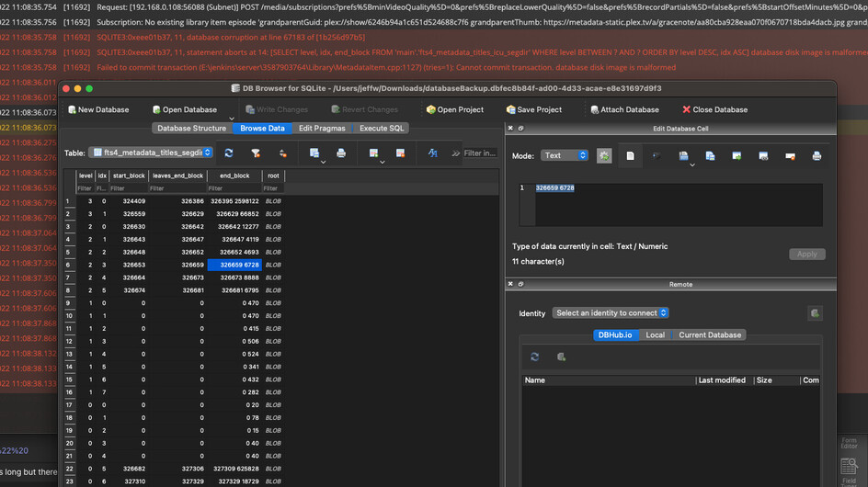The height and width of the screenshot is (487, 868).
Task: Click the Write Changes toolbar button
Action: (x=276, y=109)
